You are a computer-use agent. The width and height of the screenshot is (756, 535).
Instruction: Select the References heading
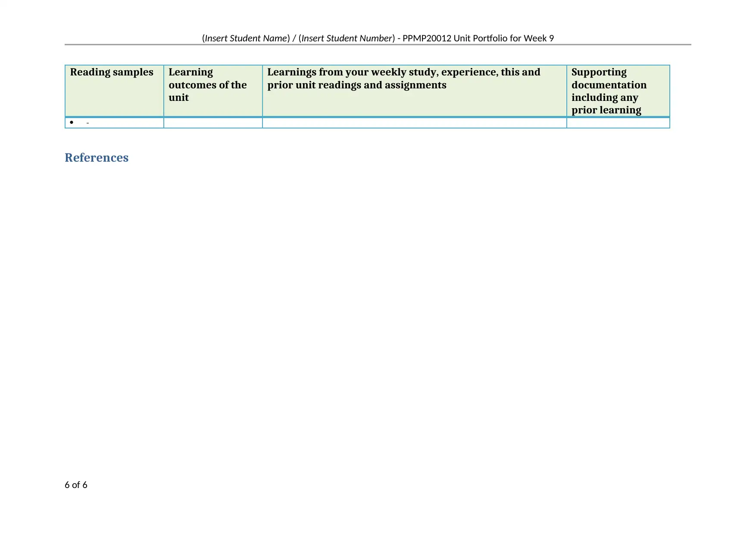click(97, 158)
